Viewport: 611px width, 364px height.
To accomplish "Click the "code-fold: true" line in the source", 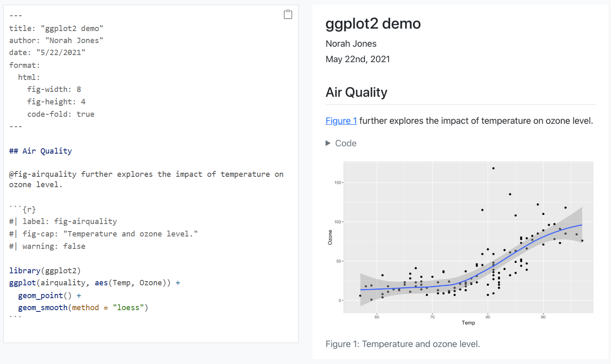I will click(x=60, y=114).
